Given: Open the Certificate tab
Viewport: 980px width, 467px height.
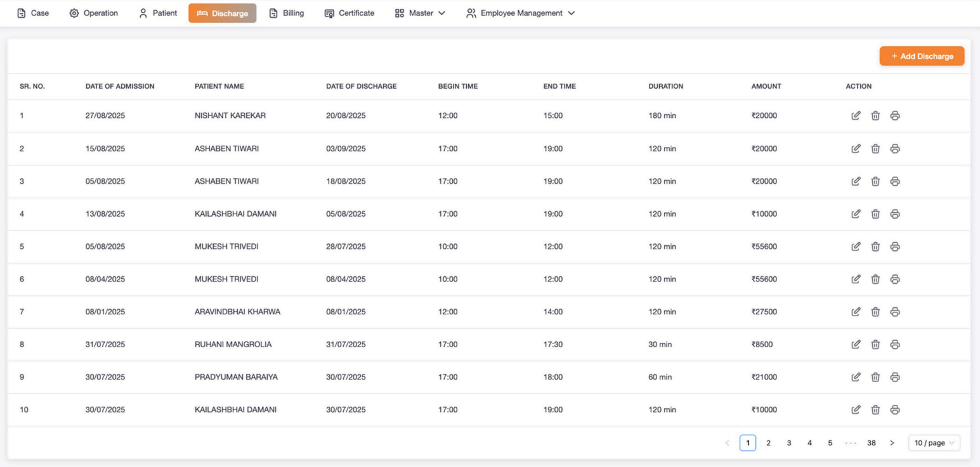Looking at the screenshot, I should [x=349, y=13].
